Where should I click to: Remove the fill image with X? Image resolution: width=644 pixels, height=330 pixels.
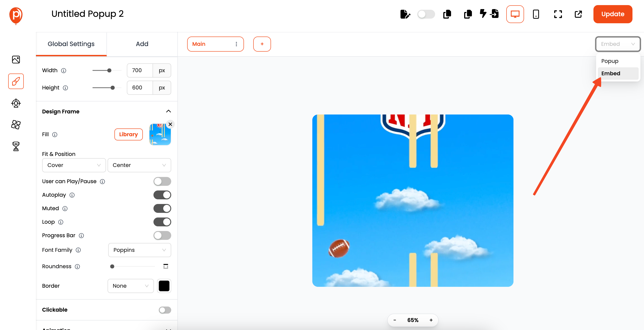pyautogui.click(x=170, y=124)
